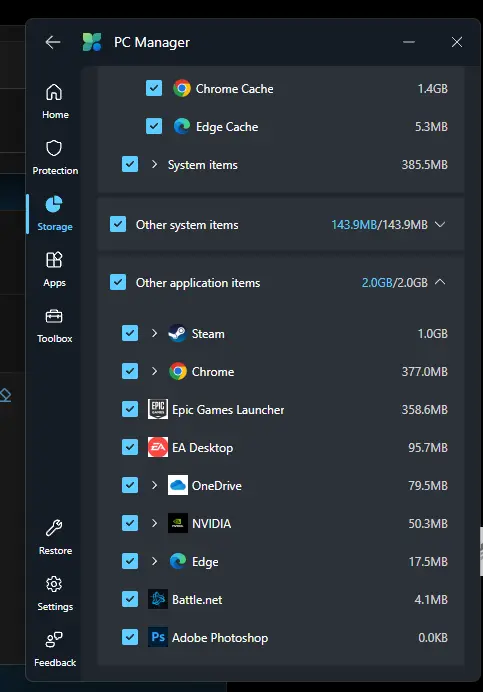Click the Battle.net icon
The image size is (483, 692).
pos(158,599)
